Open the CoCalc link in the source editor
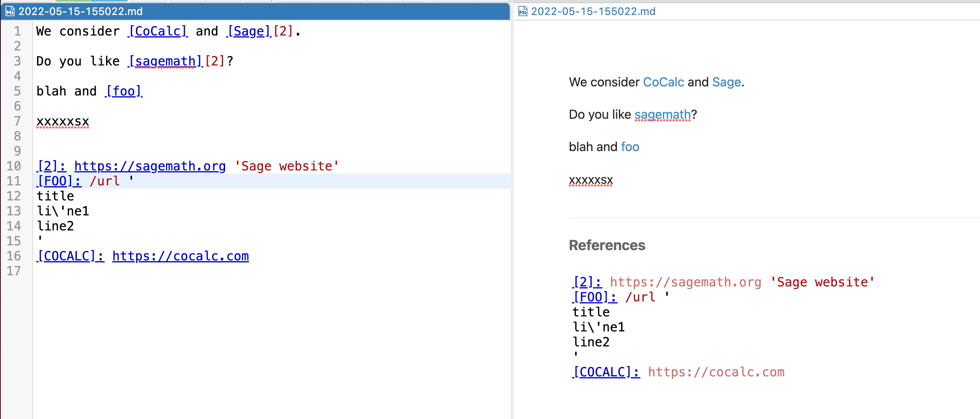This screenshot has height=419, width=980. 157,31
